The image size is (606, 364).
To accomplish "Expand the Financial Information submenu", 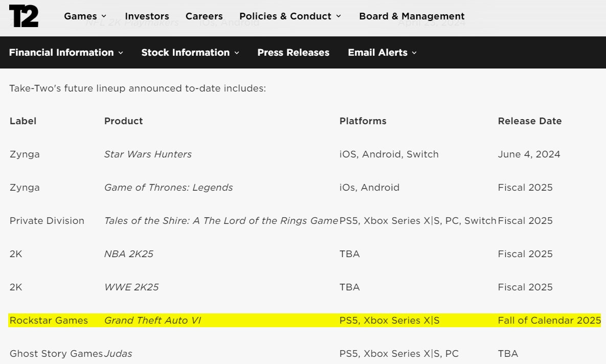I will pyautogui.click(x=66, y=53).
